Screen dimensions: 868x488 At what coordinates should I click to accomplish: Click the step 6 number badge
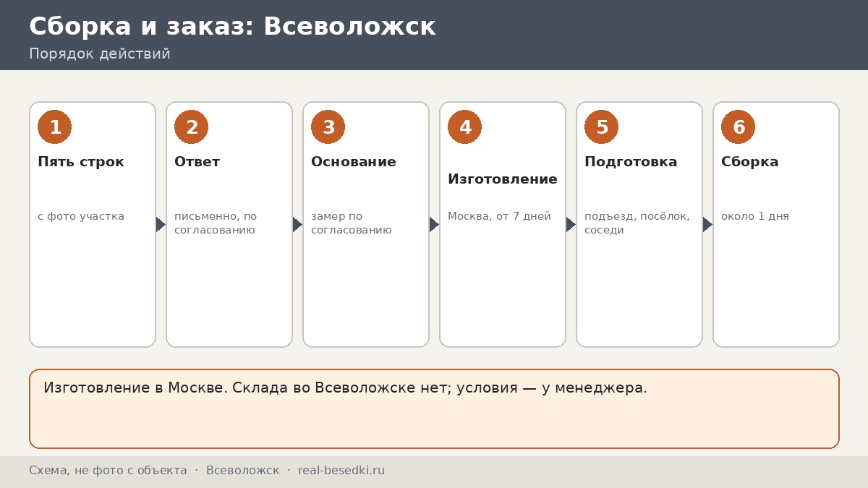click(738, 127)
